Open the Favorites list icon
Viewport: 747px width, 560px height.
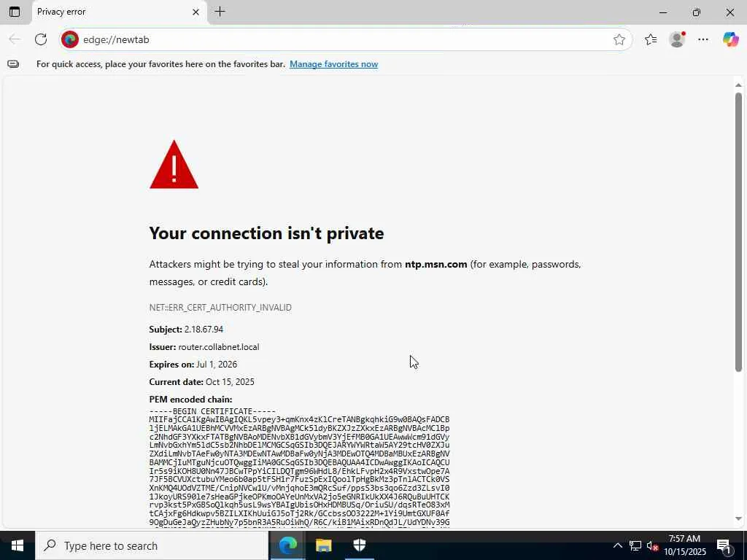click(x=650, y=39)
